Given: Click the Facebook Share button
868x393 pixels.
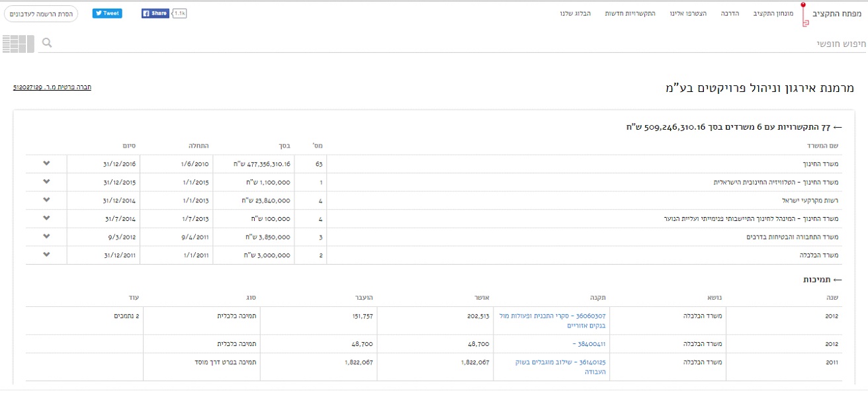Looking at the screenshot, I should (155, 13).
